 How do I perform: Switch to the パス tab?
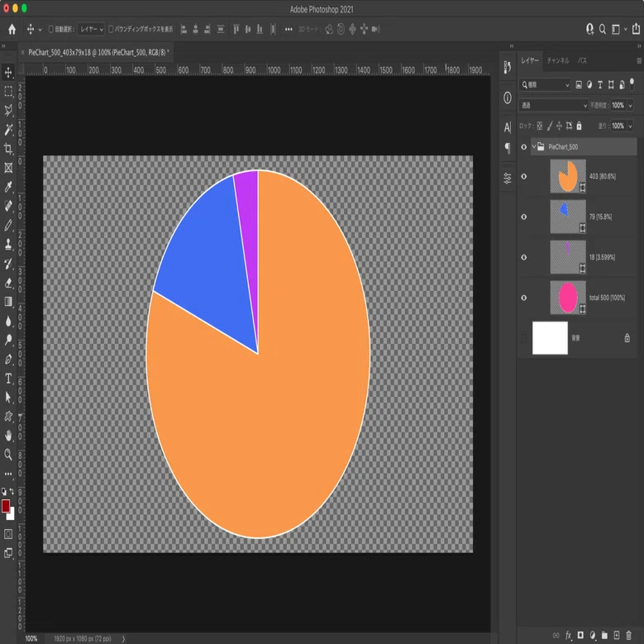[x=582, y=60]
